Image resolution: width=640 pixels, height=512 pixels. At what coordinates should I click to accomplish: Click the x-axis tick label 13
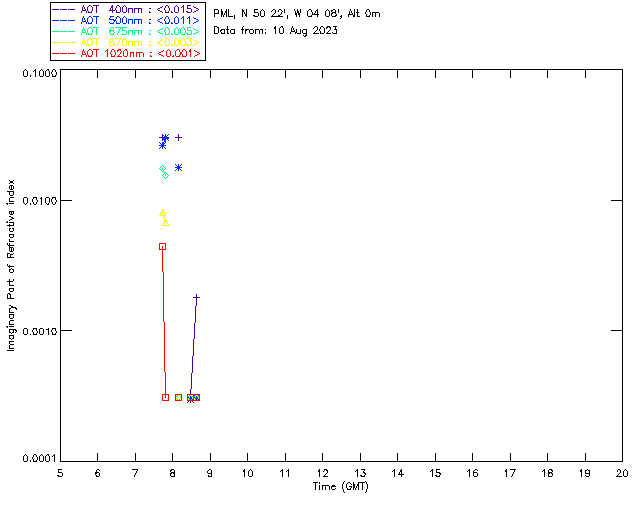[360, 473]
